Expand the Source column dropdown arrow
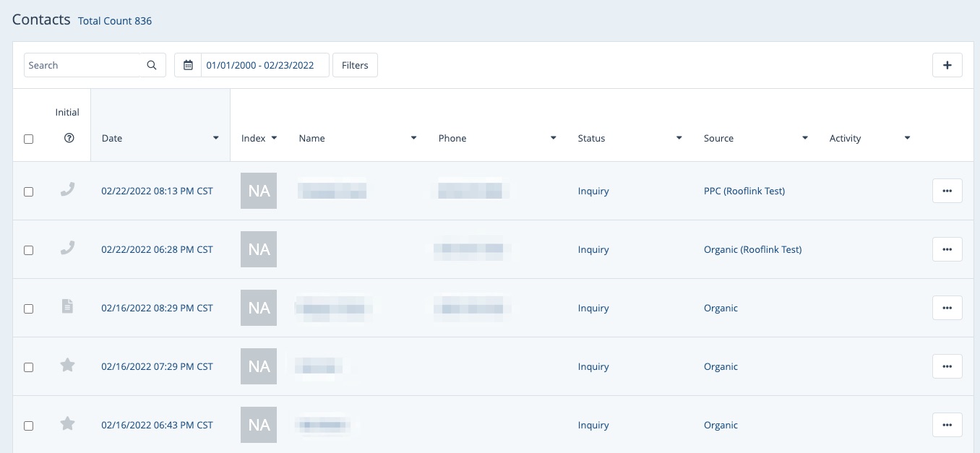Screen dimensions: 980x453 tap(804, 138)
